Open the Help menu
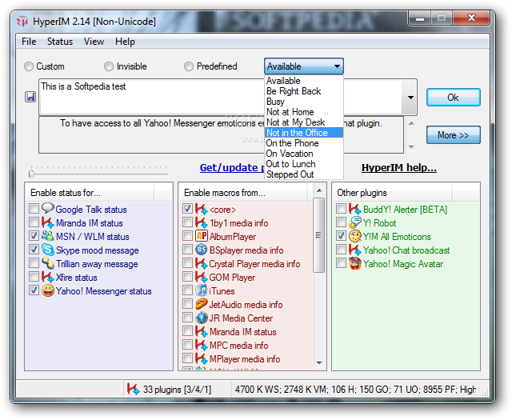 pyautogui.click(x=125, y=42)
